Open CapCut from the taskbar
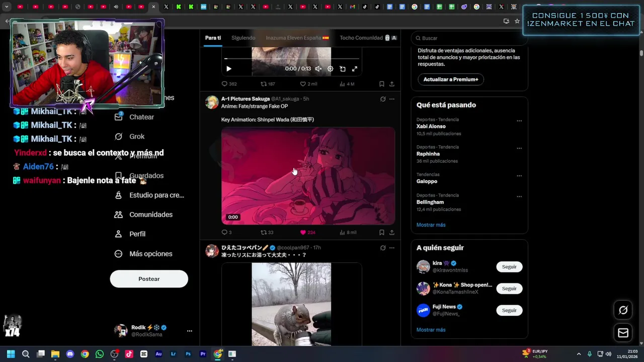Screen dimensions: 644x362 coord(144,354)
